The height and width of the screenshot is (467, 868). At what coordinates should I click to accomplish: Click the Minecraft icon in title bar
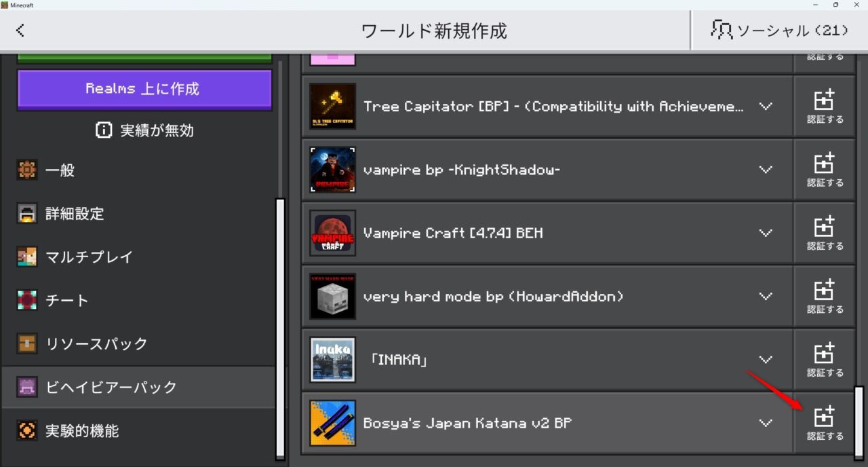(5, 5)
